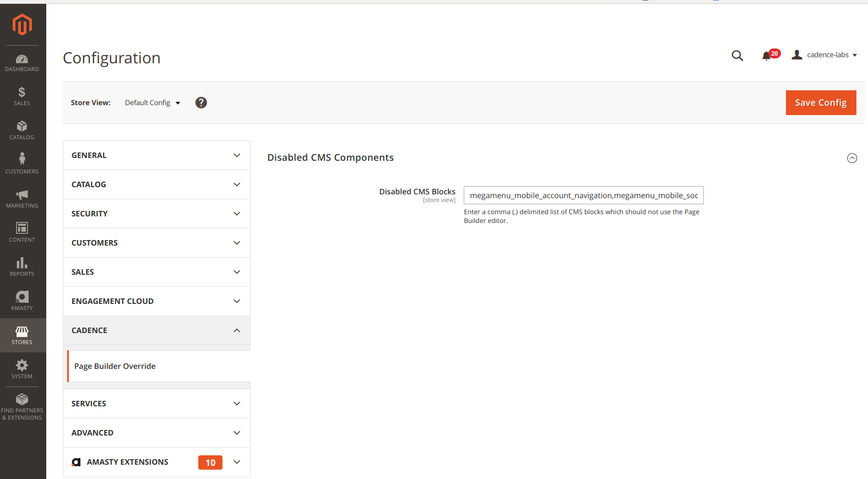868x479 pixels.
Task: Click the search magnifier icon
Action: 737,56
